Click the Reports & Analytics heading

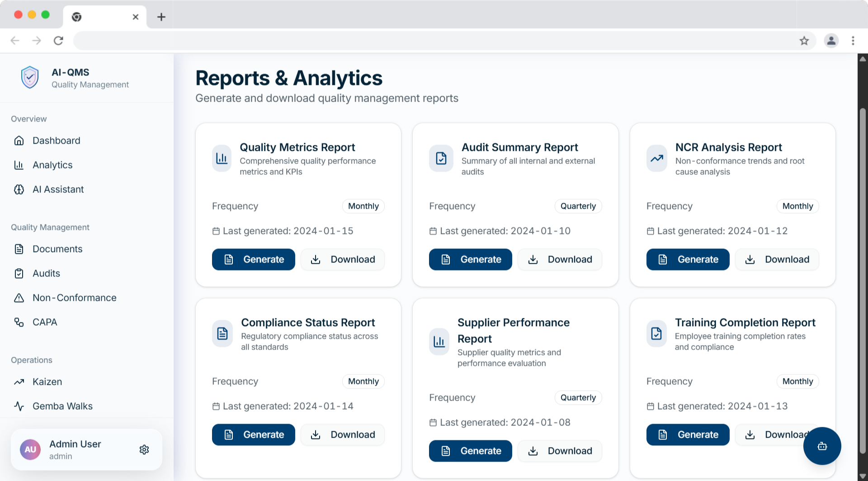pos(289,78)
